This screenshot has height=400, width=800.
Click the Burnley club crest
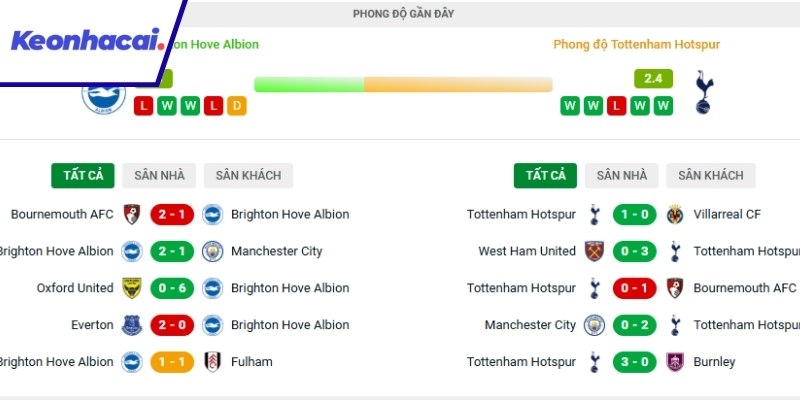tap(673, 362)
